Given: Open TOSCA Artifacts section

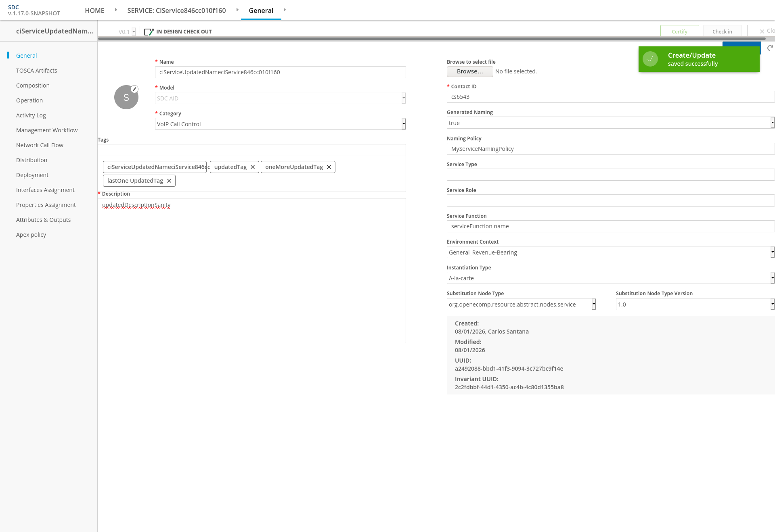Looking at the screenshot, I should coord(36,71).
